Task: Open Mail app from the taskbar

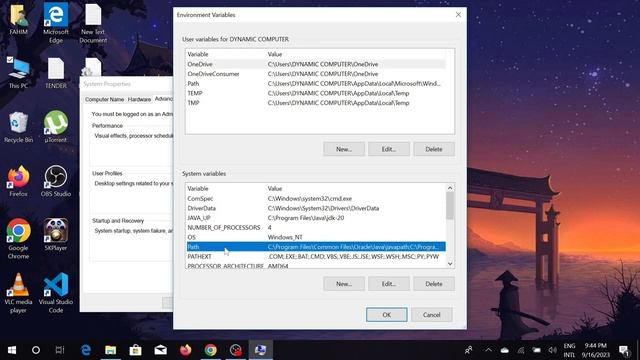Action: pyautogui.click(x=160, y=350)
